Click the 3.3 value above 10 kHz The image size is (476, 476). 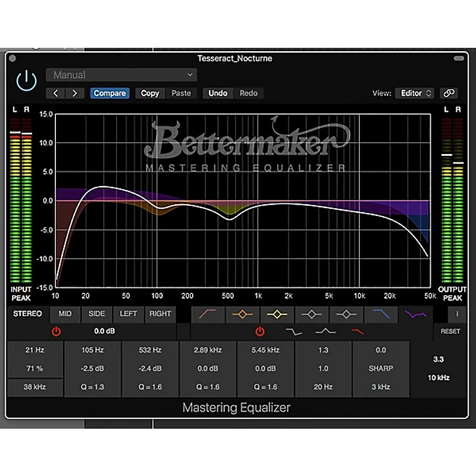pyautogui.click(x=439, y=359)
